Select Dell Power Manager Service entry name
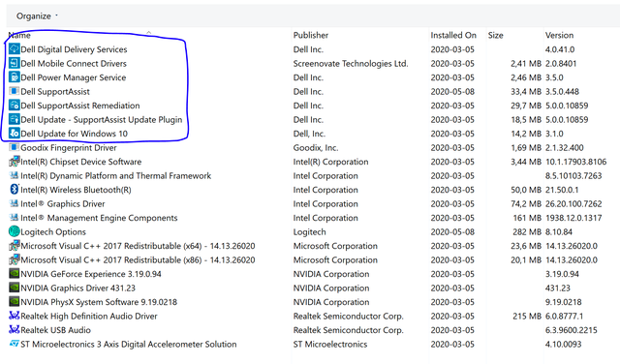 (74, 77)
